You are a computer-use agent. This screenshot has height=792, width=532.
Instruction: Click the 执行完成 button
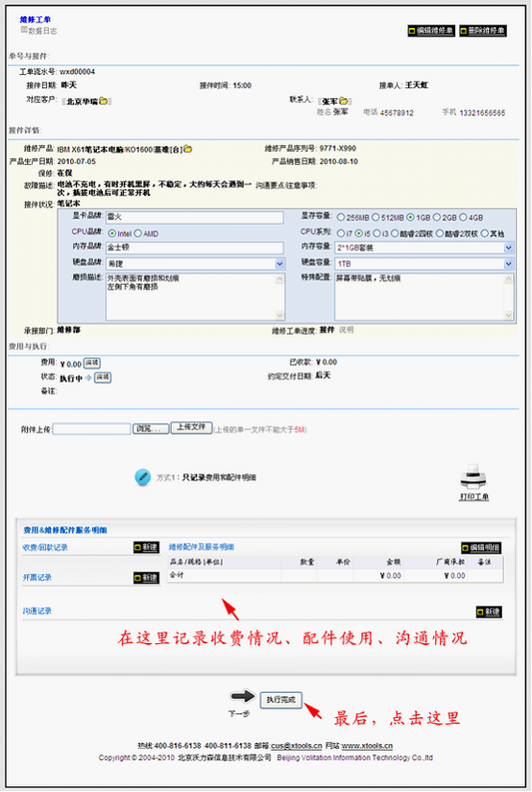coord(281,700)
